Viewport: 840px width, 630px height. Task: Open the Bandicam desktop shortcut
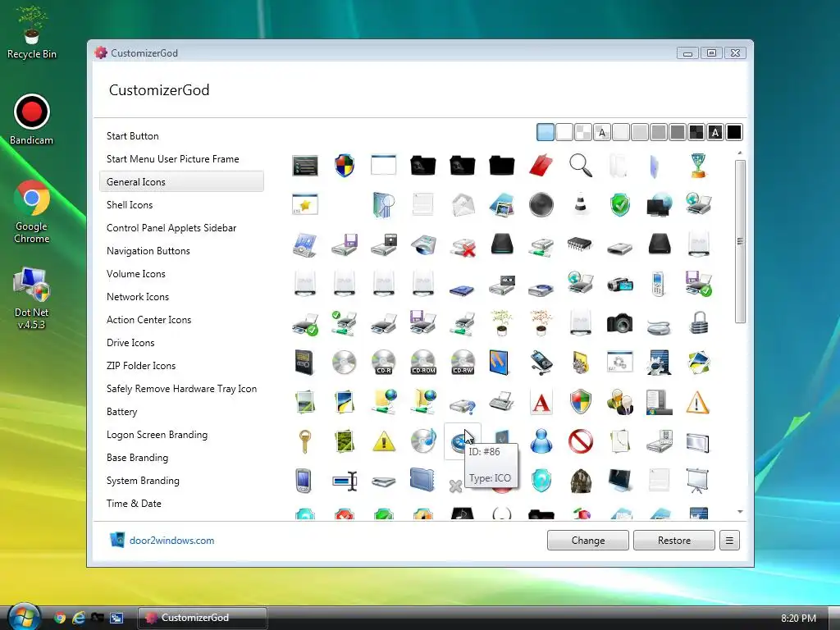point(32,120)
